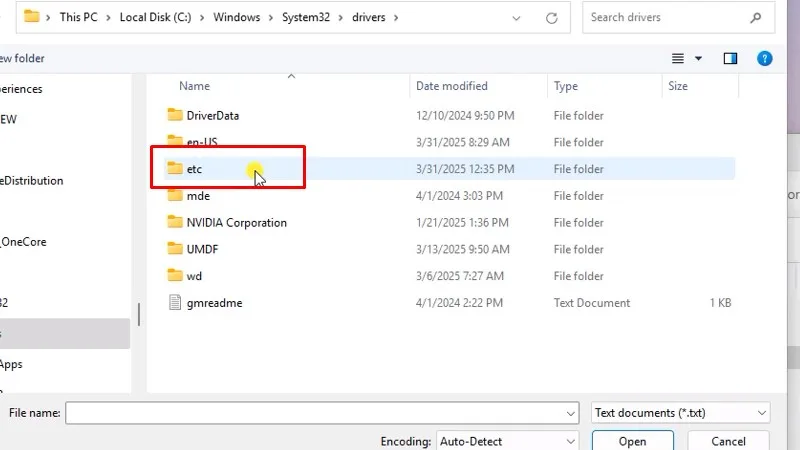This screenshot has width=800, height=450.
Task: Open the Encoding dropdown
Action: tap(571, 441)
